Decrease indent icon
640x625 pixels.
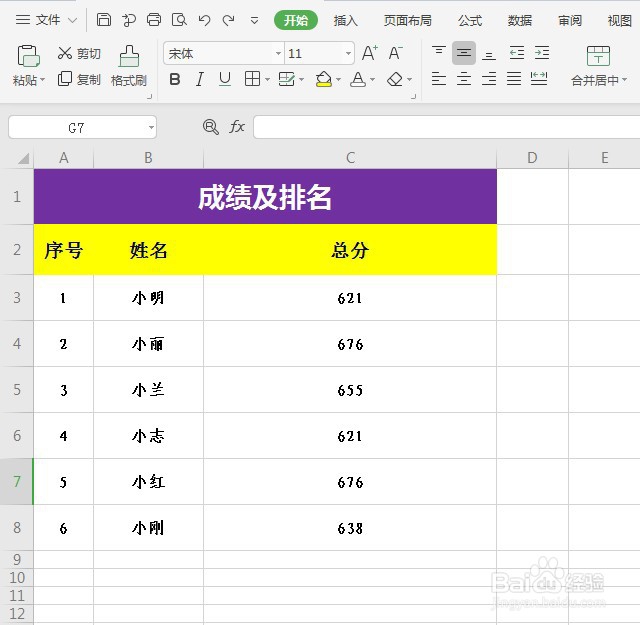pyautogui.click(x=517, y=53)
